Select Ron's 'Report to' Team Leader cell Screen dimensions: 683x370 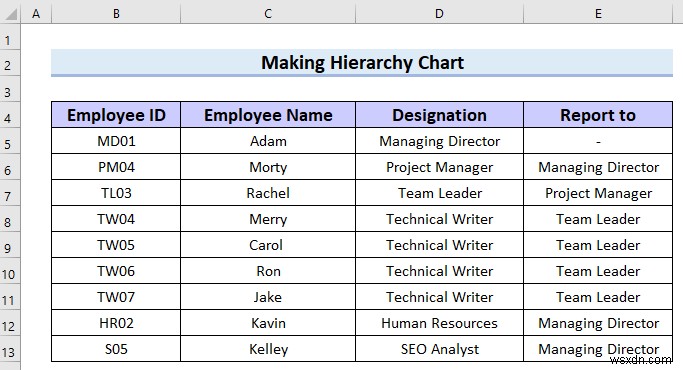pos(598,271)
